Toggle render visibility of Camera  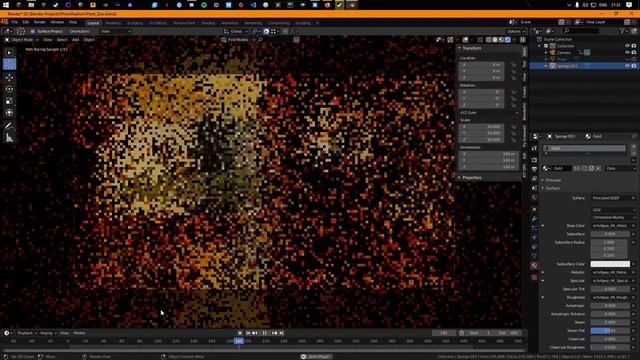click(634, 52)
